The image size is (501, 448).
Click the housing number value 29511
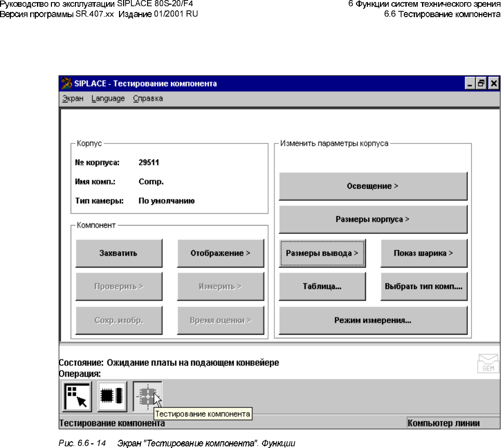tap(149, 162)
